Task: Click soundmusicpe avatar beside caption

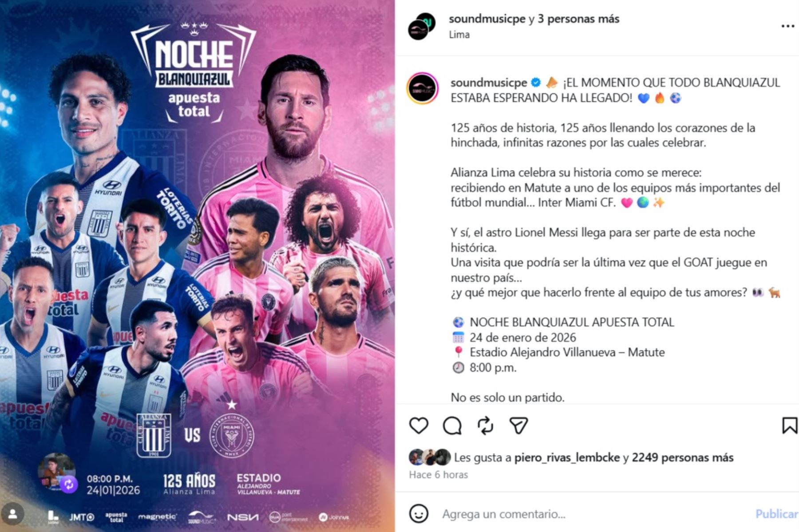Action: coord(423,88)
